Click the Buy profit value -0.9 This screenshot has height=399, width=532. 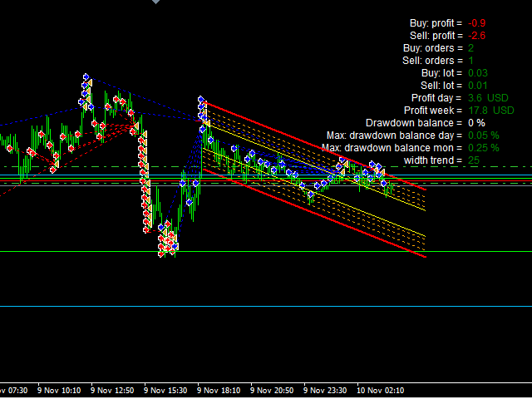point(476,23)
